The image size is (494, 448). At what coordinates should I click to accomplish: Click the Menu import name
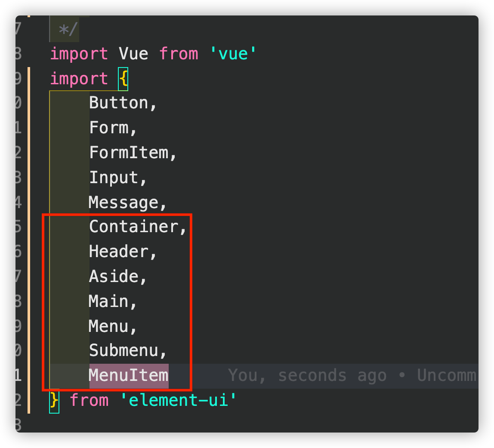[109, 326]
